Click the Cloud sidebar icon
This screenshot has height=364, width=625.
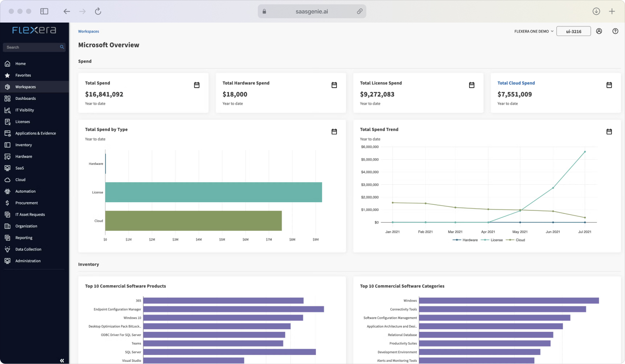7,180
